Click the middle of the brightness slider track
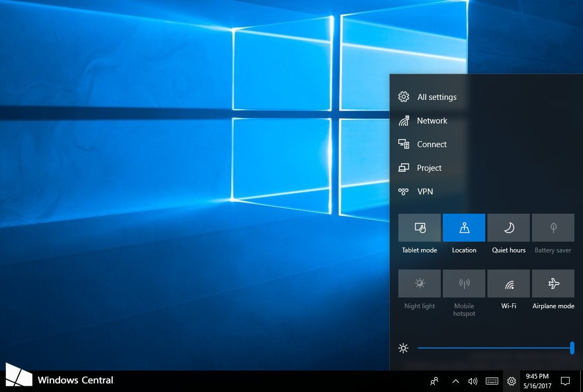 click(495, 348)
